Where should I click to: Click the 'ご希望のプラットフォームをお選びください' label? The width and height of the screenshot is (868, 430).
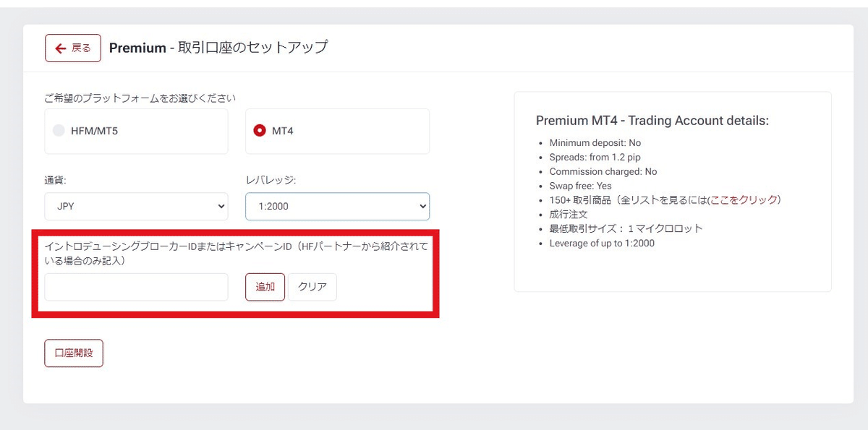click(x=140, y=98)
